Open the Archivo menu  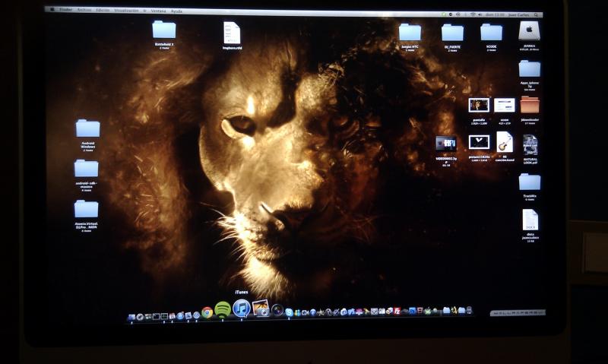coord(83,11)
